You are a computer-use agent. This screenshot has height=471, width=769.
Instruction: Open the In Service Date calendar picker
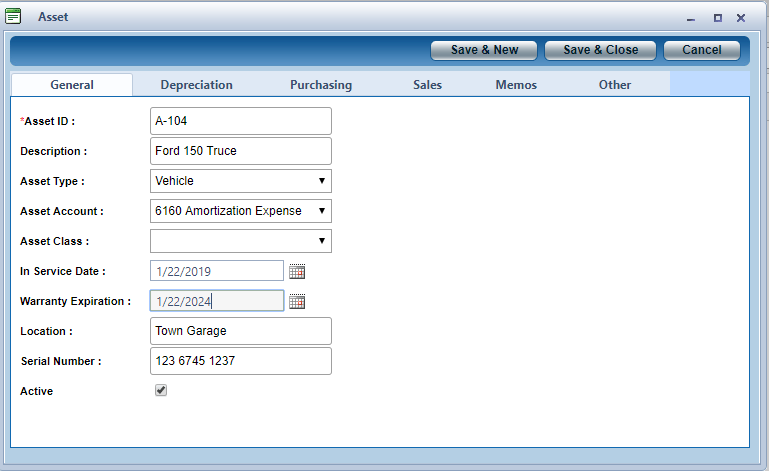click(296, 271)
